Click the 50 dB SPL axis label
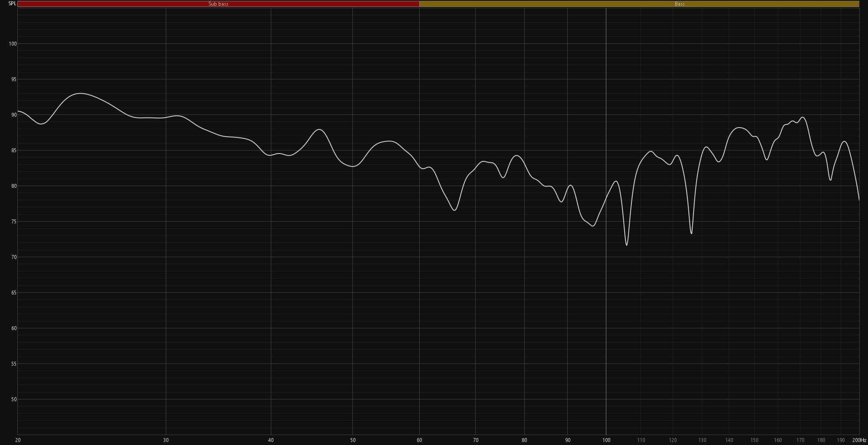Viewport: 868px width, 445px height. click(13, 399)
